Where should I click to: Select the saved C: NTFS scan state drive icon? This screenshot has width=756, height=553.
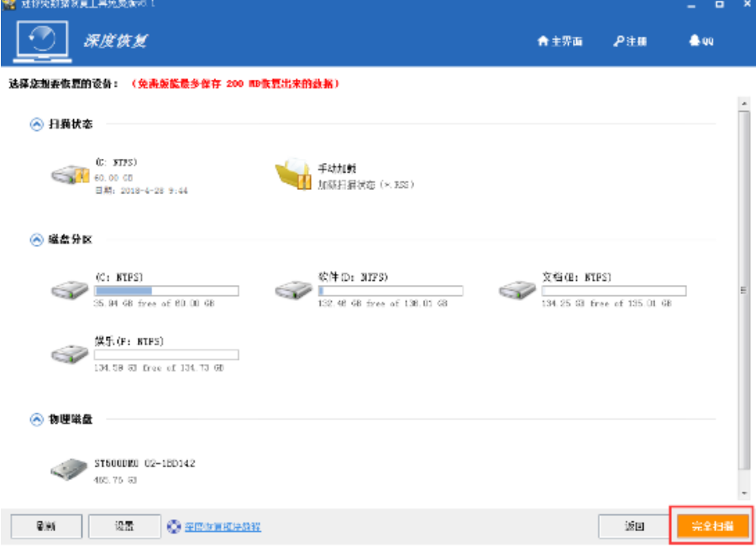pos(70,174)
